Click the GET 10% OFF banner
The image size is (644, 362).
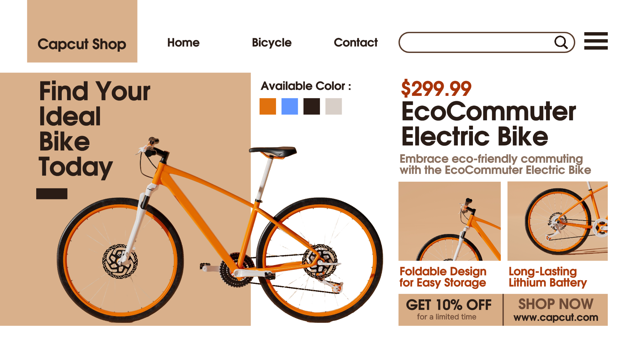pyautogui.click(x=449, y=310)
